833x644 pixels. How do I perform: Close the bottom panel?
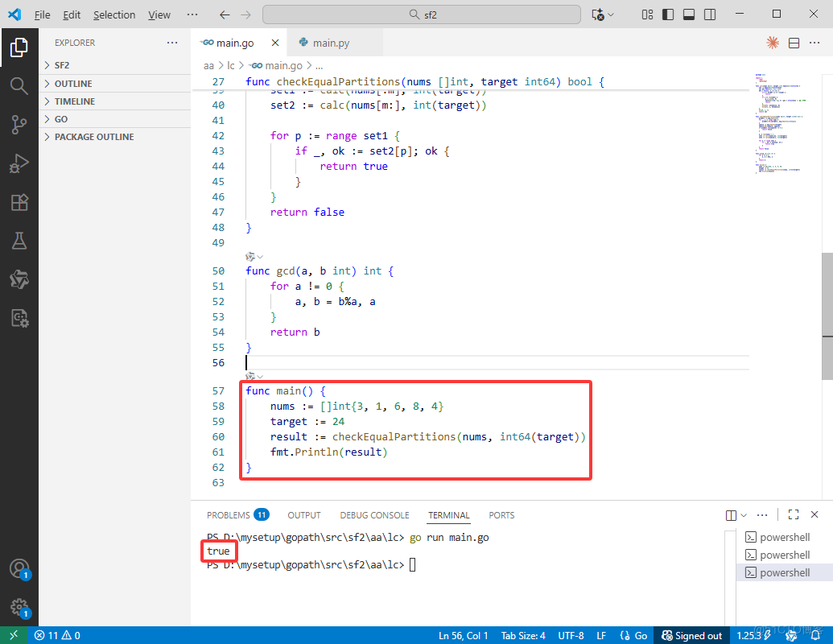click(x=814, y=514)
